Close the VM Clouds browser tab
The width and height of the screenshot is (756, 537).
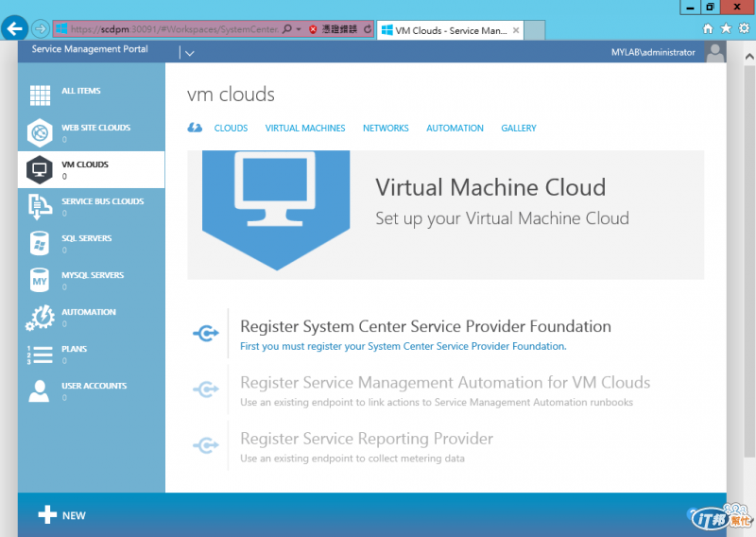pos(516,30)
